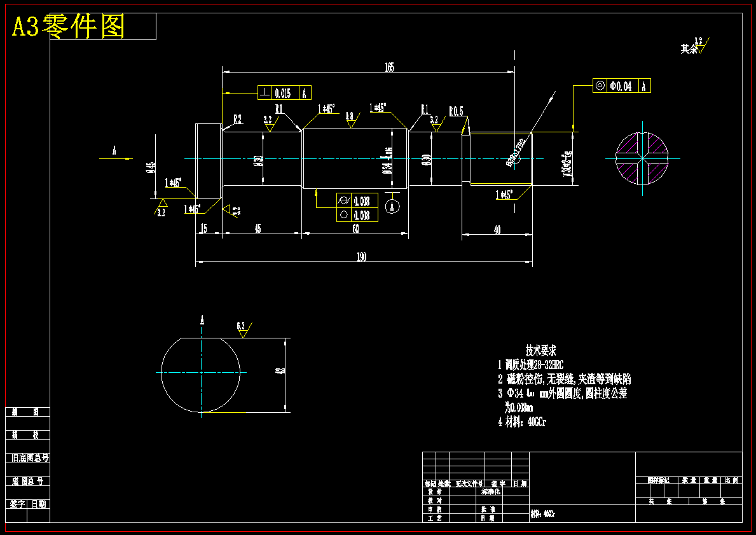
Task: Pick the "15" flange width dimension
Action: (x=203, y=228)
